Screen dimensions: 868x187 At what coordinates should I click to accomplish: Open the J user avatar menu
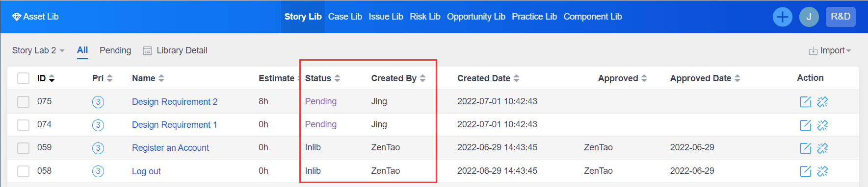809,17
